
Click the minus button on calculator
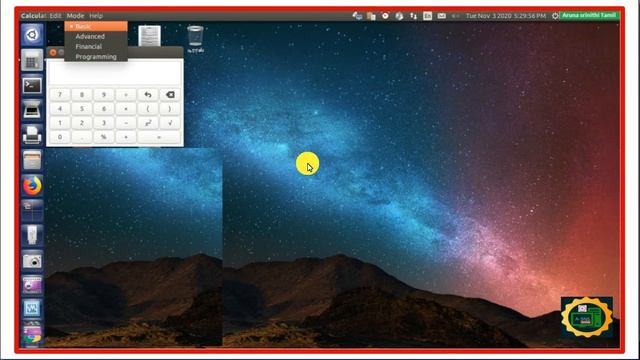click(x=126, y=123)
